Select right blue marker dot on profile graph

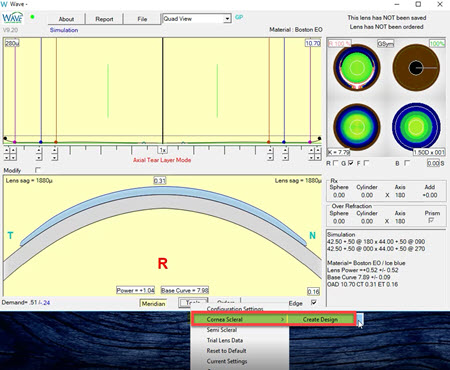284,142
